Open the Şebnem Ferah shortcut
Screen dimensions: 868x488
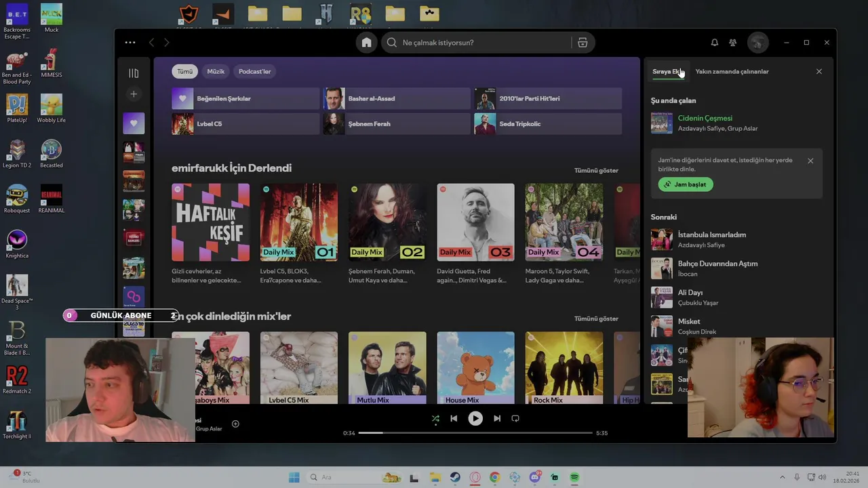(397, 124)
